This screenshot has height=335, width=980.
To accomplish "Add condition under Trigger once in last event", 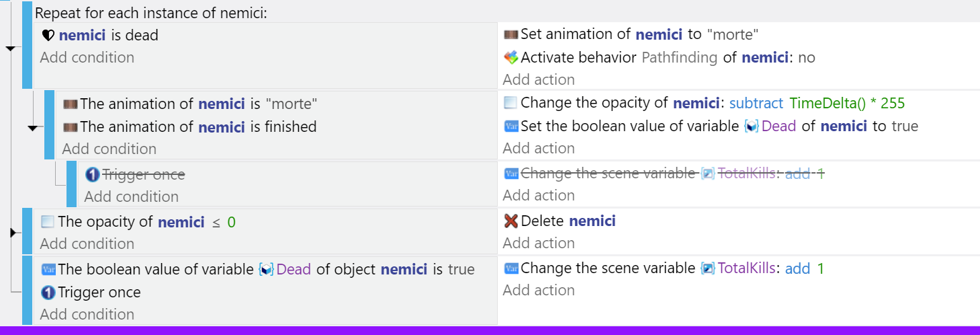I will tap(87, 314).
